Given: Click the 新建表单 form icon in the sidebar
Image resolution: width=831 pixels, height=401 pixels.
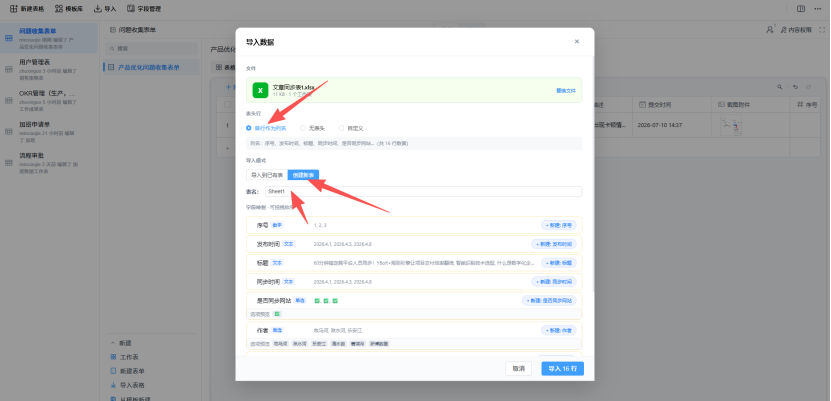Looking at the screenshot, I should [113, 371].
